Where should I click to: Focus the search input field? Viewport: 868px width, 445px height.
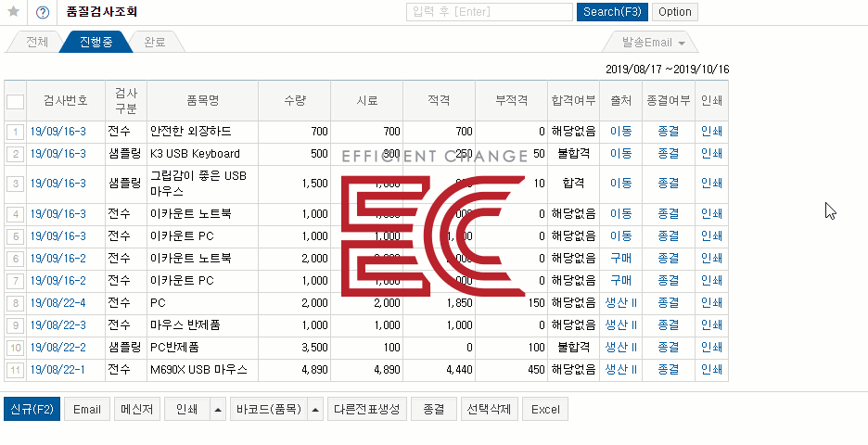click(x=490, y=12)
